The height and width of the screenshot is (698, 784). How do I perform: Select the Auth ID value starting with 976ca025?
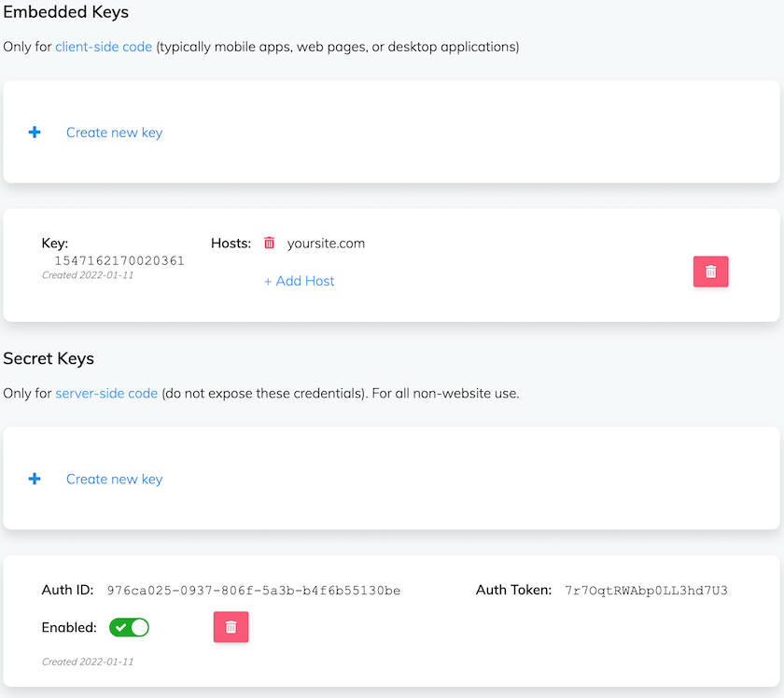coord(253,591)
